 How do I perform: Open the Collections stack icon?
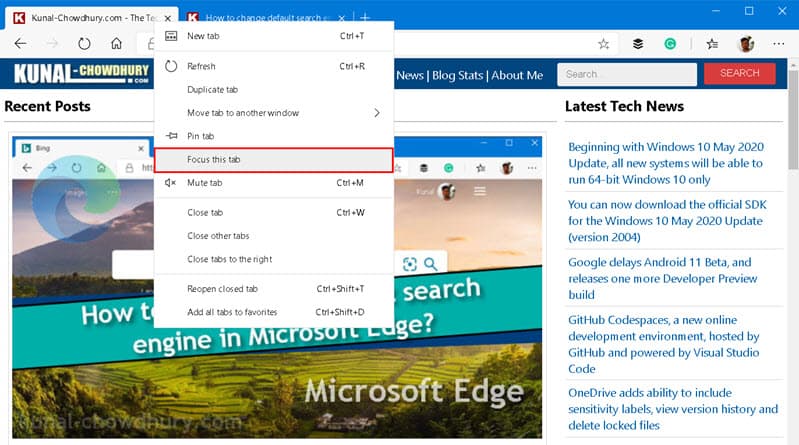coord(637,44)
